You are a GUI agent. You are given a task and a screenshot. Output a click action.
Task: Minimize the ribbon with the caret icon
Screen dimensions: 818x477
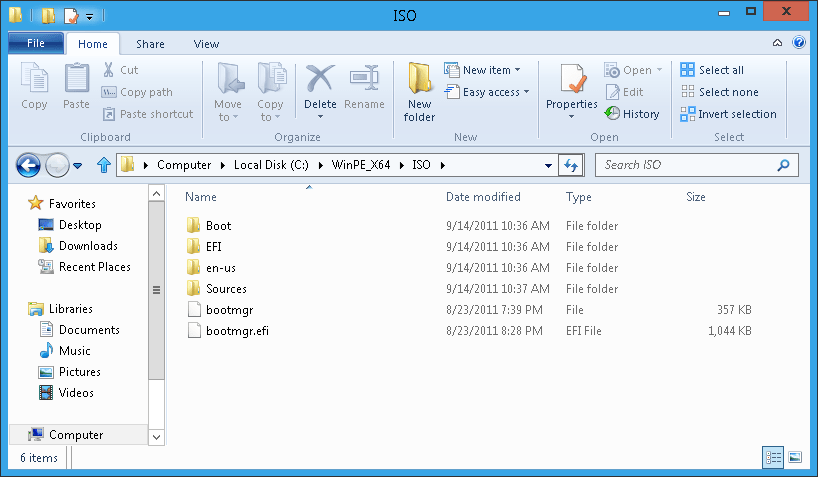click(x=777, y=43)
